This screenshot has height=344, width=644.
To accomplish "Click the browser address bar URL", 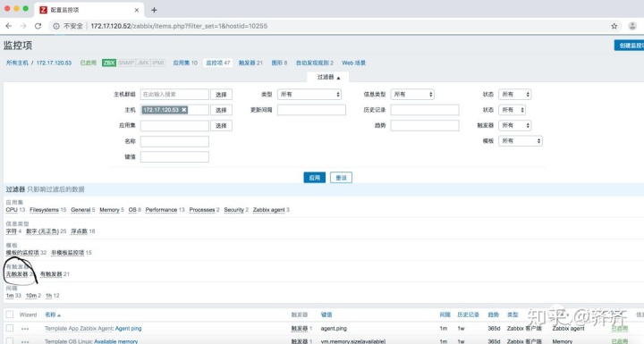I will [x=179, y=26].
